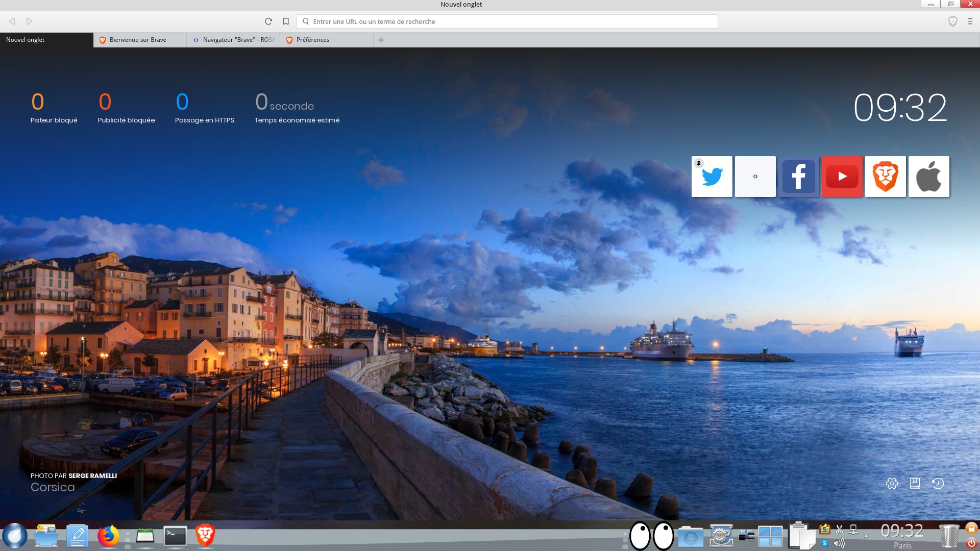This screenshot has width=980, height=551.
Task: Open bookmarks icon at page bottom
Action: pos(915,483)
